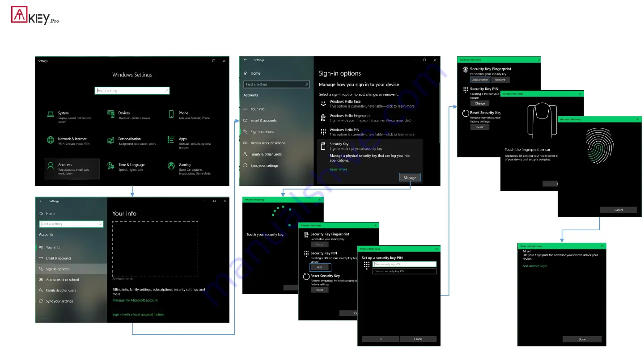Click Sign in with a local account instead
Viewport: 644px width, 362px height.
[x=138, y=314]
